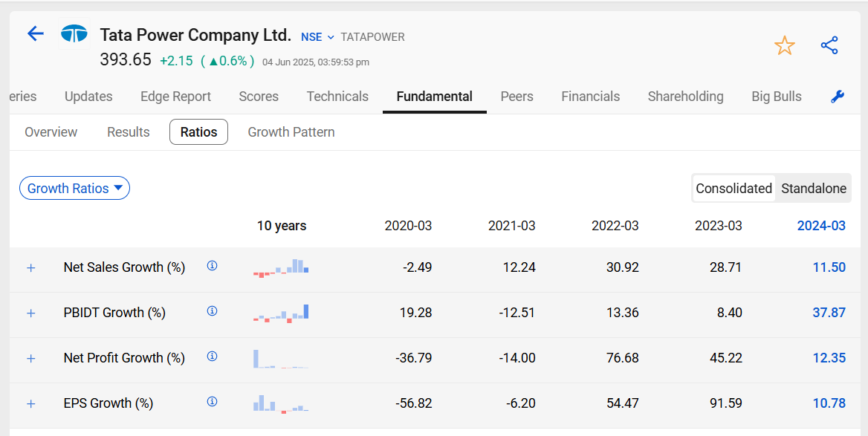The image size is (868, 436).
Task: Open the Scores tab
Action: point(259,97)
